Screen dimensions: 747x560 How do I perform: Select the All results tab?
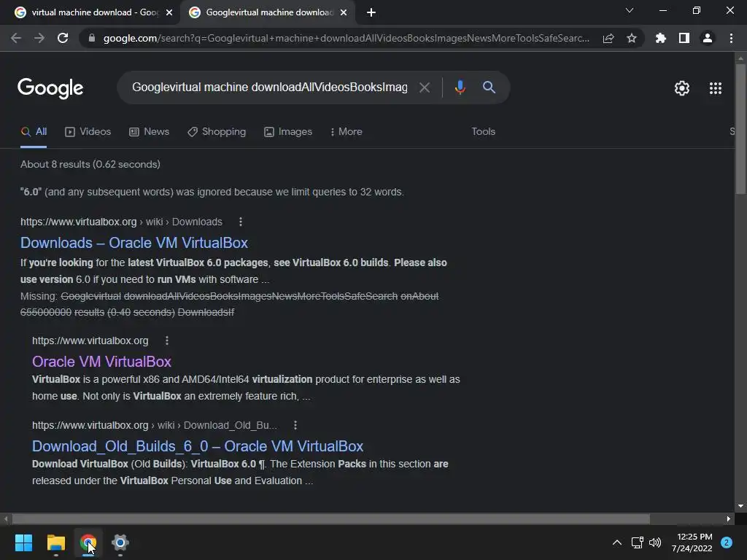[x=34, y=131]
